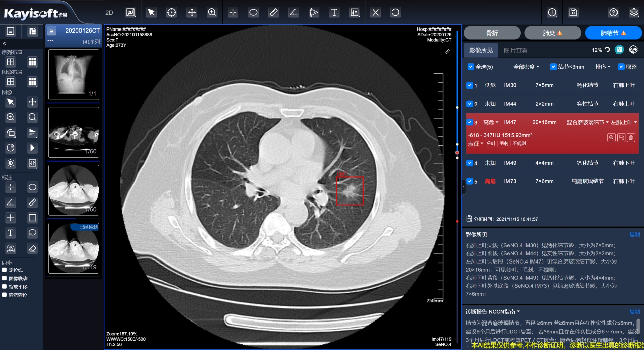Viewport: 644px width, 350px height.
Task: Uncheck the 全选(5) select all checkbox
Action: click(471, 67)
